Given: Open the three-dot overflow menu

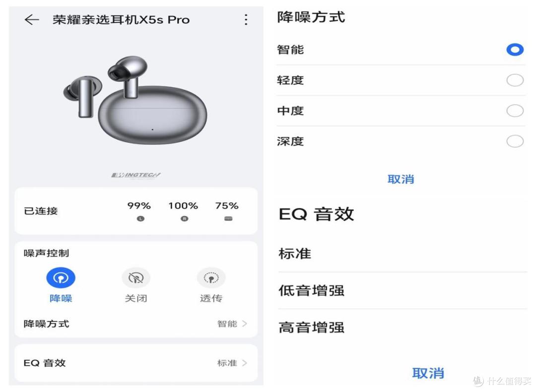Looking at the screenshot, I should click(246, 19).
